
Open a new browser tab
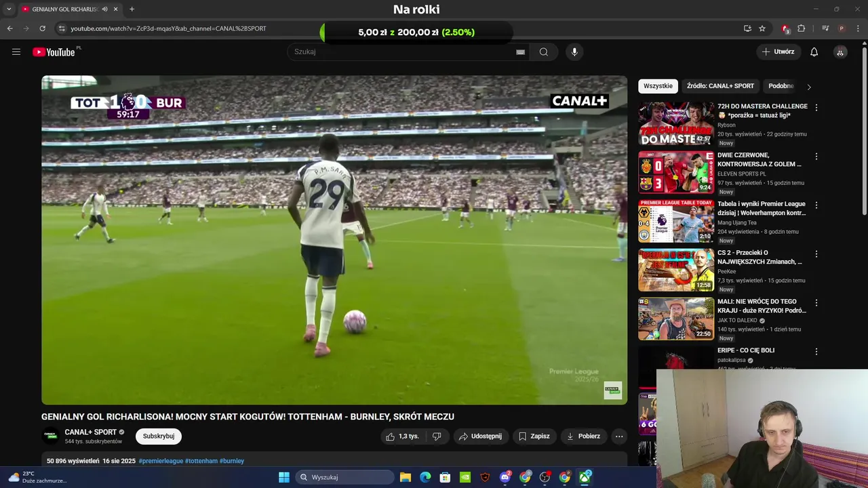tap(132, 9)
